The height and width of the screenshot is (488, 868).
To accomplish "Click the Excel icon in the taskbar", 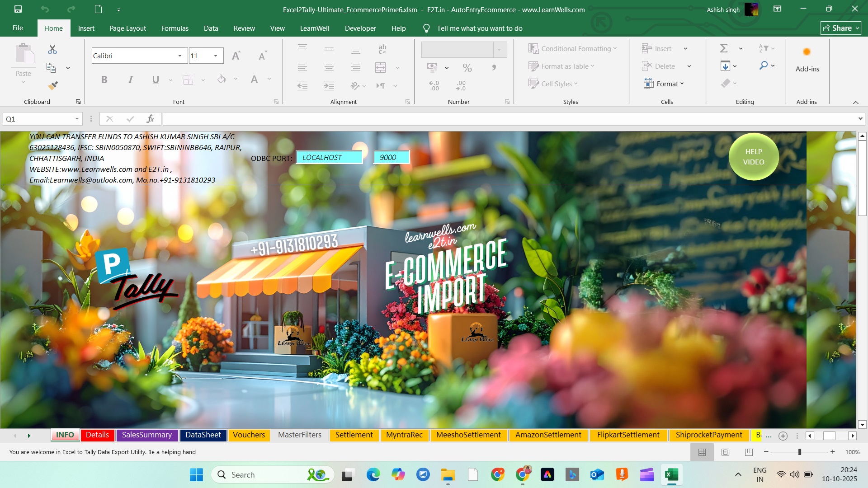I will point(671,474).
